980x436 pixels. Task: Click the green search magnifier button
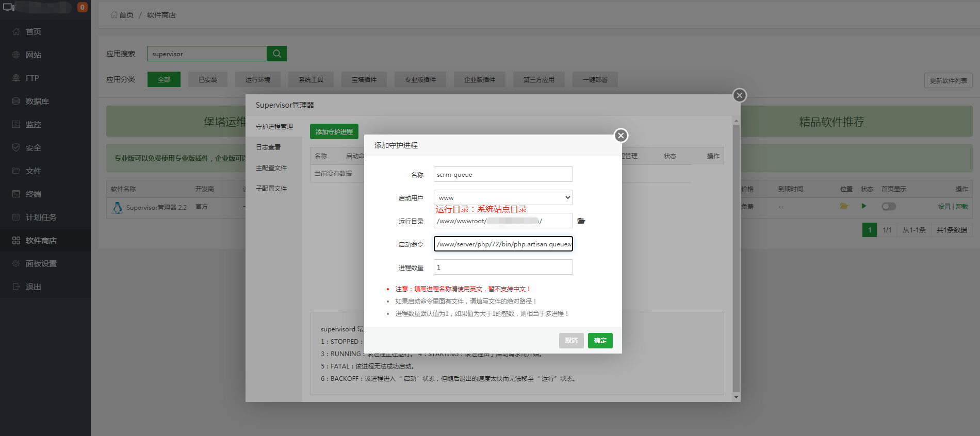click(276, 54)
